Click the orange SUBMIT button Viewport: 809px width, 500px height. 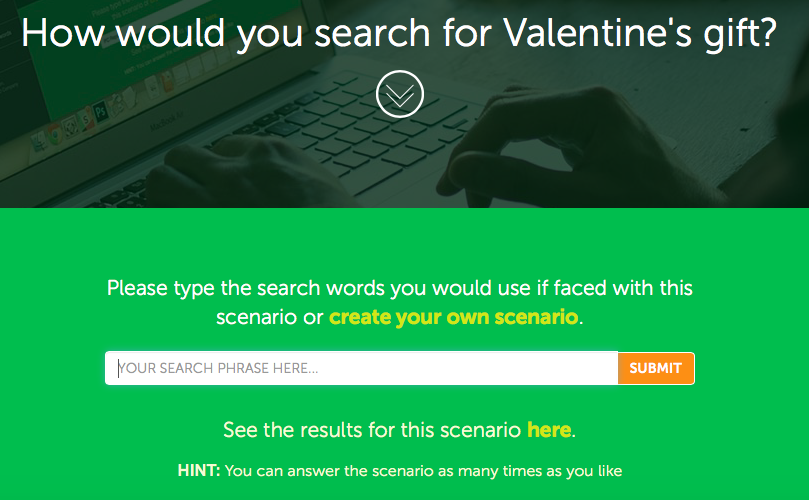[x=656, y=368]
